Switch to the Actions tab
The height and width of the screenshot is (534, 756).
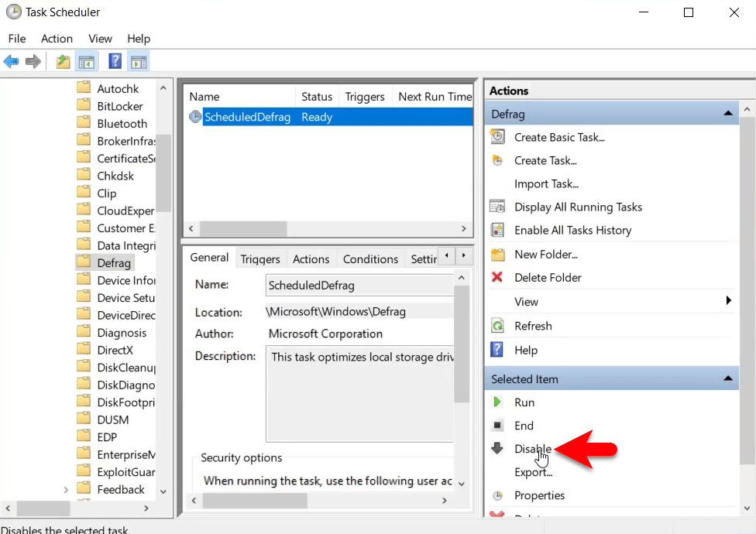click(311, 259)
